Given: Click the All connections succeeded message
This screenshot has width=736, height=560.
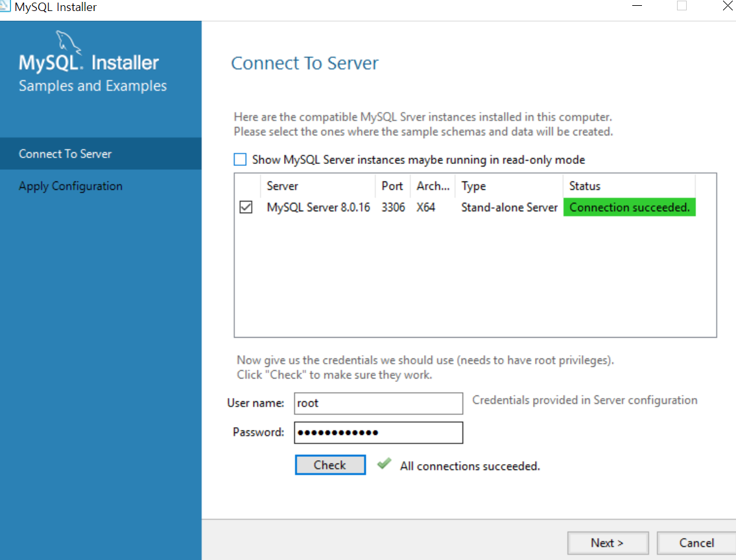Looking at the screenshot, I should (x=470, y=466).
